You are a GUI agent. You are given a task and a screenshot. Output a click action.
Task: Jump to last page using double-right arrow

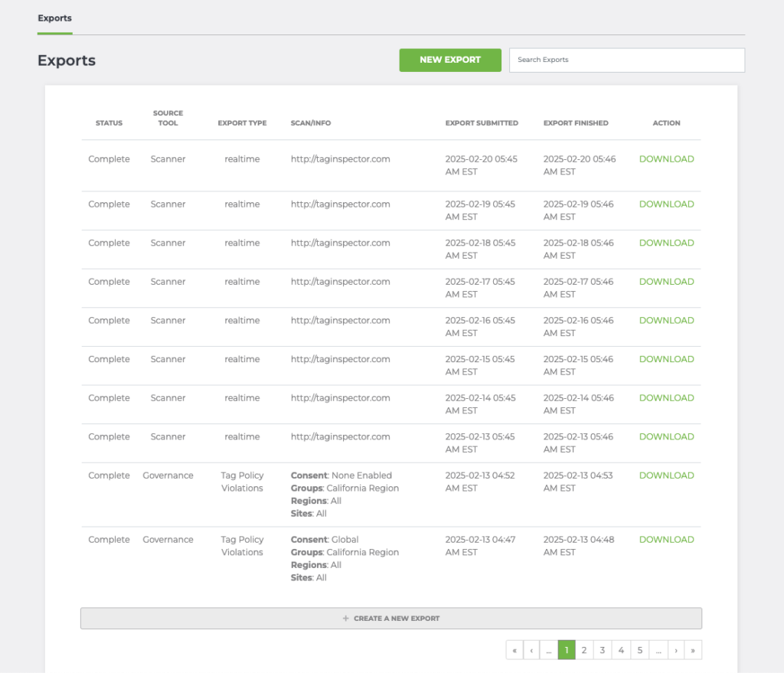693,650
